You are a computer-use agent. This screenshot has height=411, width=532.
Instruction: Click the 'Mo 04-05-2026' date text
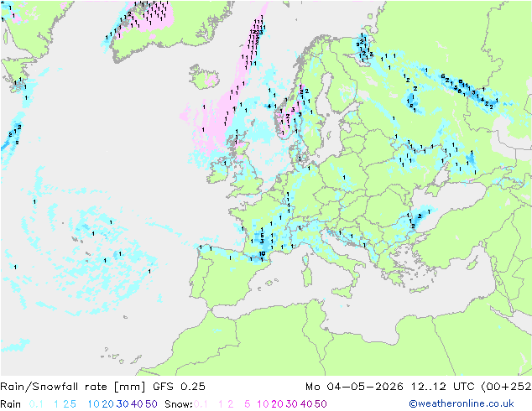click(354, 387)
